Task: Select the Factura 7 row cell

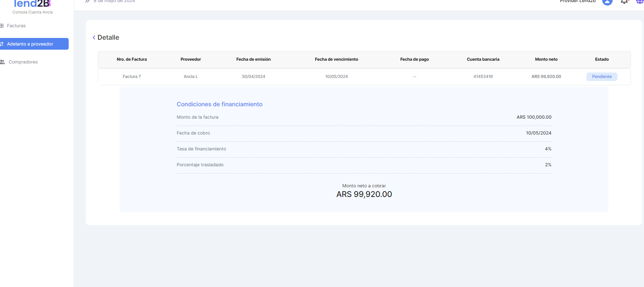Action: point(131,77)
